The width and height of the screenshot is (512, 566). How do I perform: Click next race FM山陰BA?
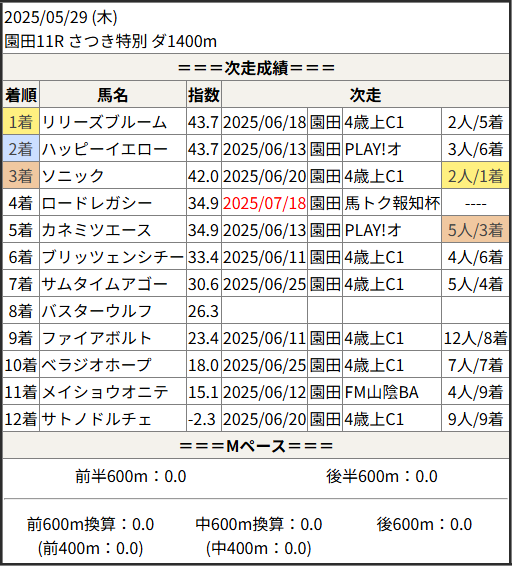tap(381, 392)
